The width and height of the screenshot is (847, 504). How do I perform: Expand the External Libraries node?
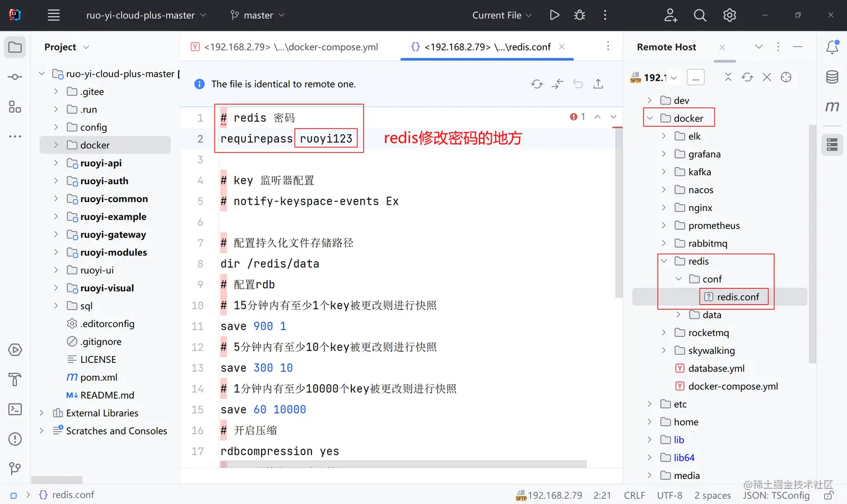tap(41, 413)
